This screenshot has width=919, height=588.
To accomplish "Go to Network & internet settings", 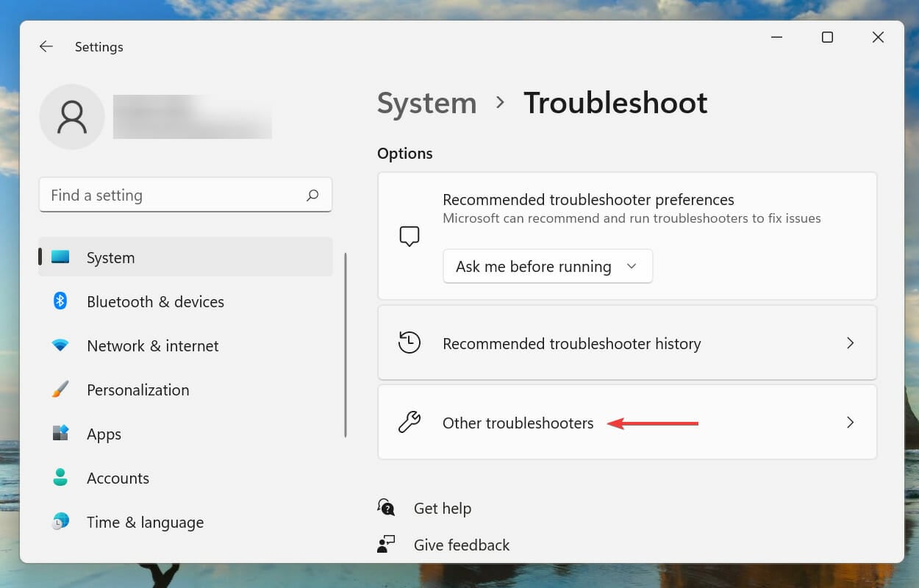I will [x=185, y=345].
